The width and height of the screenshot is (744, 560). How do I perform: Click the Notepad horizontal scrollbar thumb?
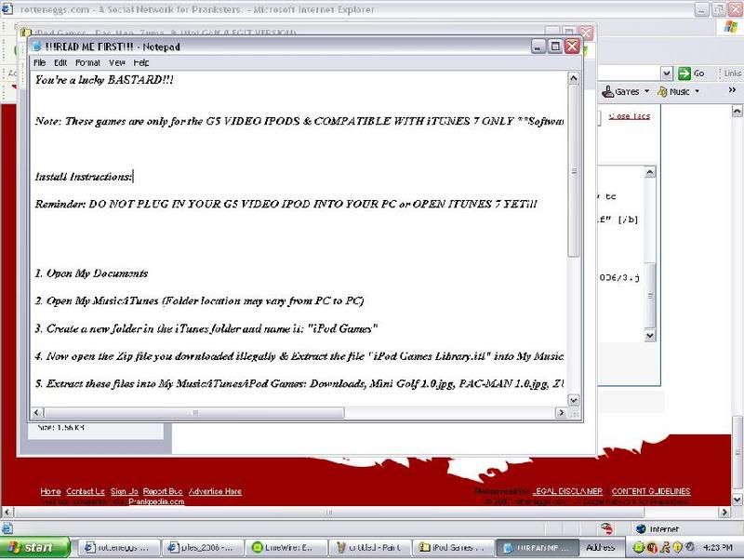194,412
